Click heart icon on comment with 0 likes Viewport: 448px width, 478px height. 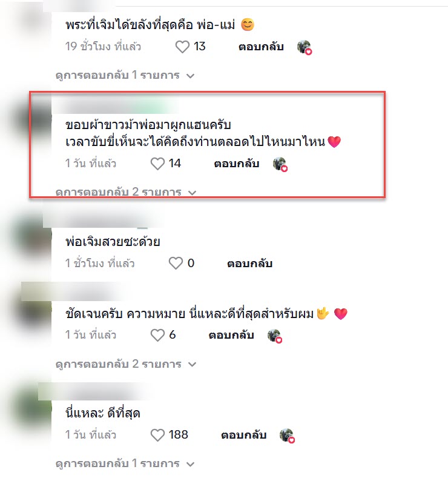[176, 264]
